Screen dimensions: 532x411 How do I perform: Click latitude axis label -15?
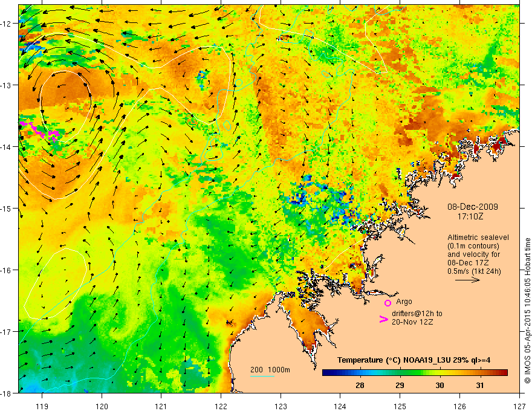(7, 208)
